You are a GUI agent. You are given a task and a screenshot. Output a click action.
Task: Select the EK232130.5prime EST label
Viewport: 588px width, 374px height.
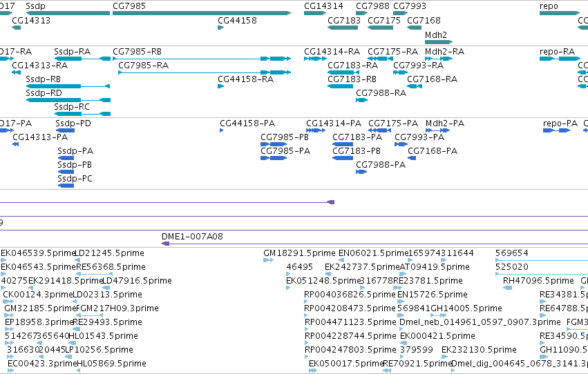tap(479, 349)
